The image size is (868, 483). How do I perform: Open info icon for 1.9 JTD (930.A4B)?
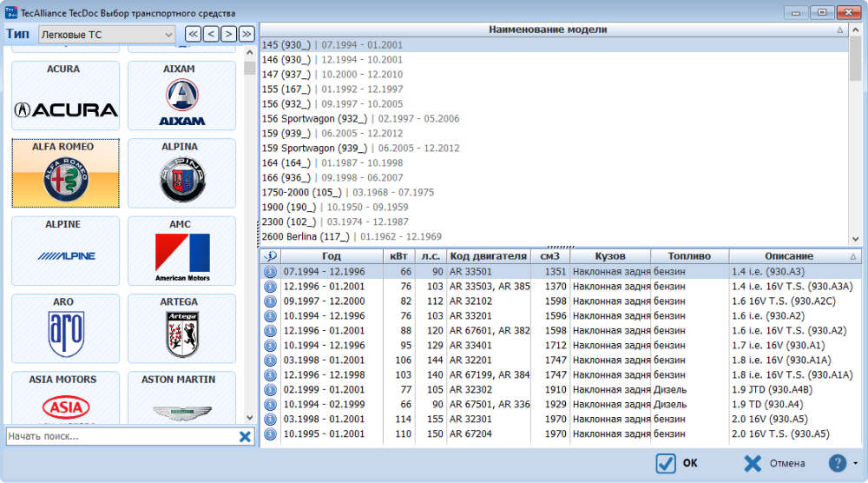point(270,389)
